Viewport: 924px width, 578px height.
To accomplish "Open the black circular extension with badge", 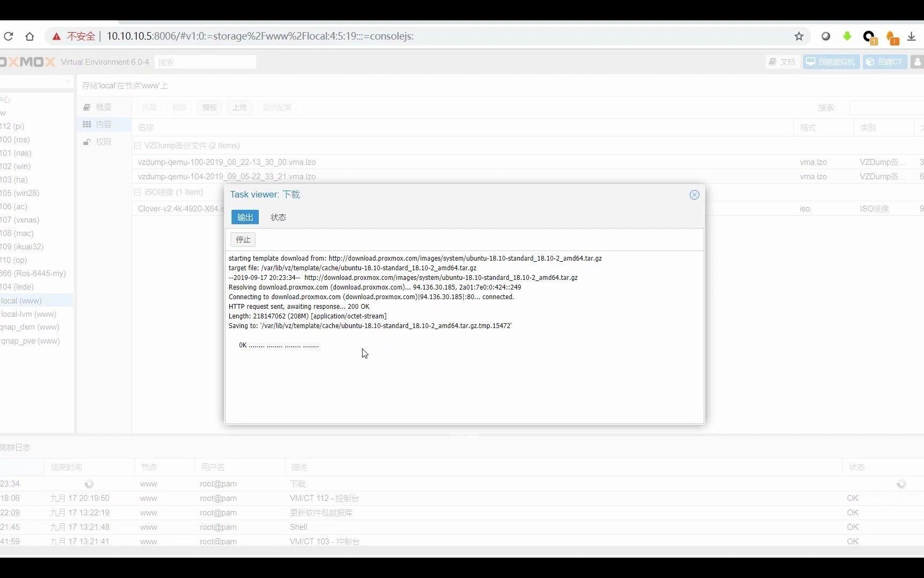I will point(869,37).
